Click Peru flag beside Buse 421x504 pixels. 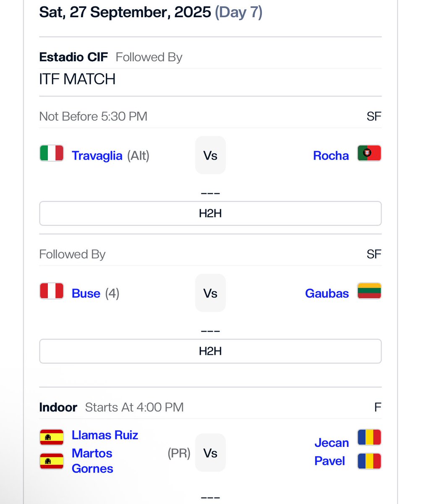coord(52,291)
